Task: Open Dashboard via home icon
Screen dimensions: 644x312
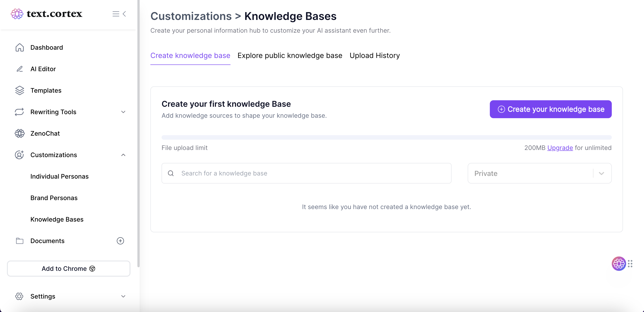Action: coord(19,47)
